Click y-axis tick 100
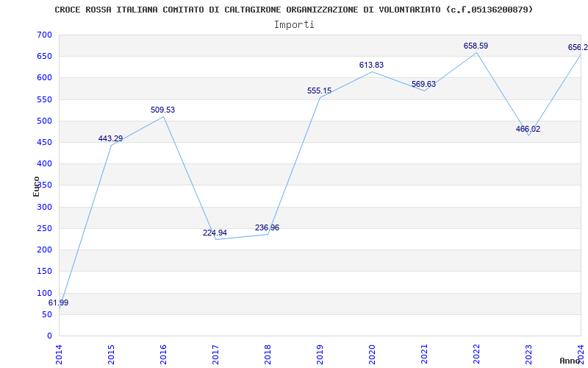Viewport: 588px width, 368px height. click(x=44, y=293)
